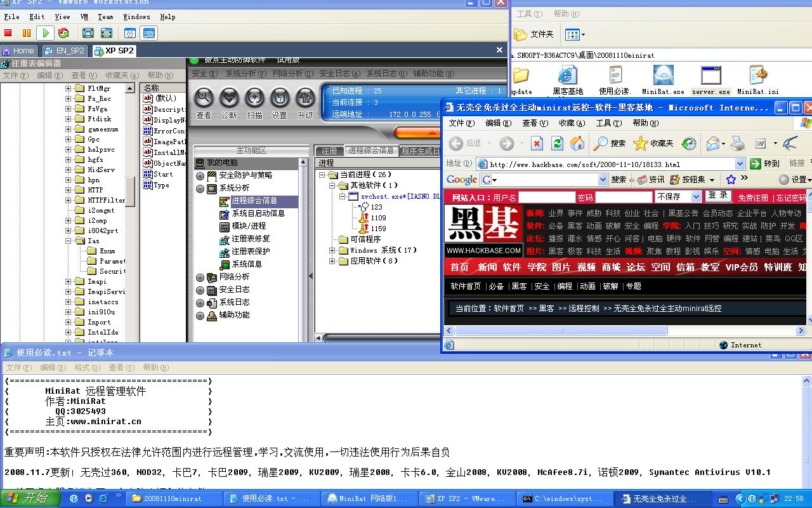
Task: Select 进程综合信息 in sidebar tree
Action: click(254, 201)
